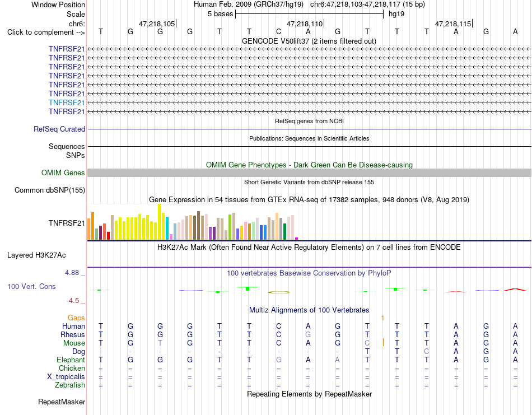The height and width of the screenshot is (415, 532).
Task: Click 'hg19' next to the scale bar
Action: tap(396, 14)
